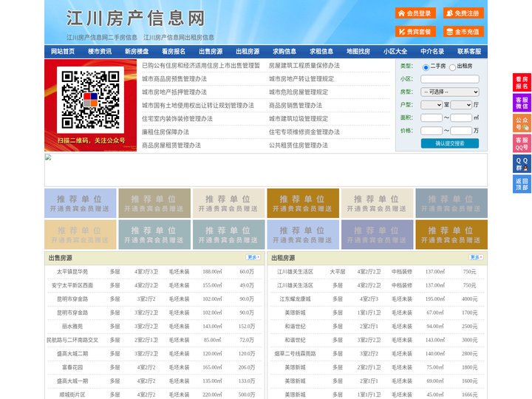
Task: Open the 金币充值 button
Action: click(463, 32)
